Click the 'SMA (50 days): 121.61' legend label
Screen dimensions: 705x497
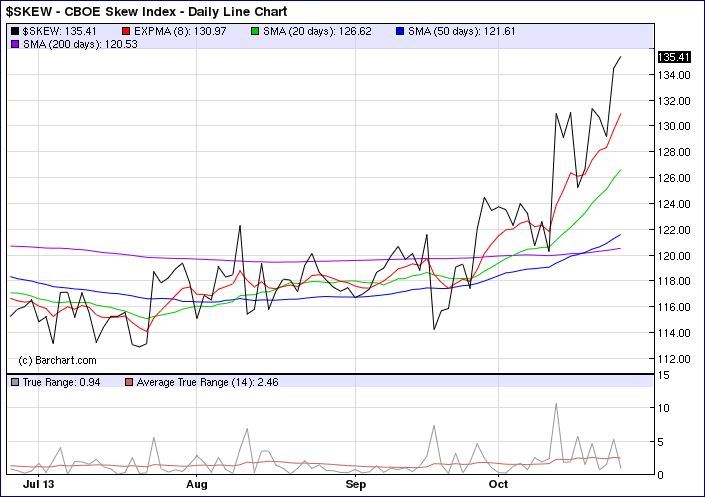coord(462,31)
